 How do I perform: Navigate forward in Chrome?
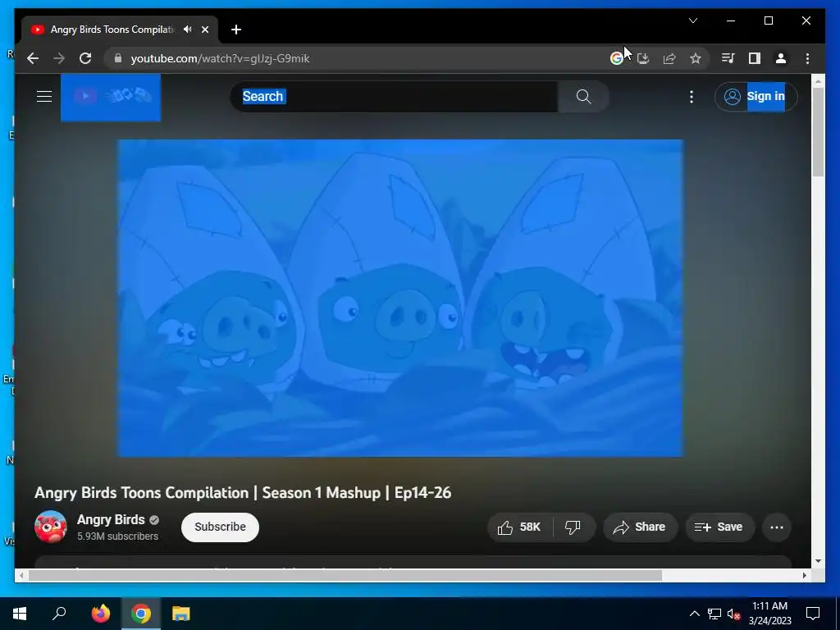pos(59,58)
